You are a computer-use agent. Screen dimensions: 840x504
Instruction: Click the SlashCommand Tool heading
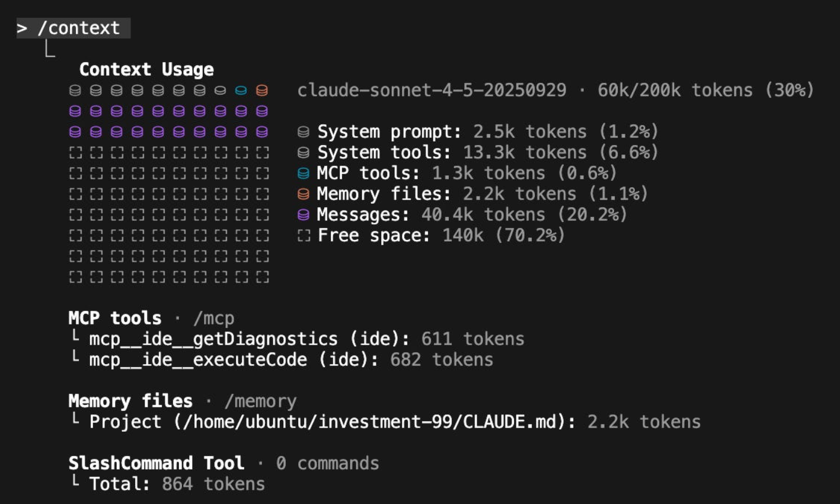[x=156, y=463]
